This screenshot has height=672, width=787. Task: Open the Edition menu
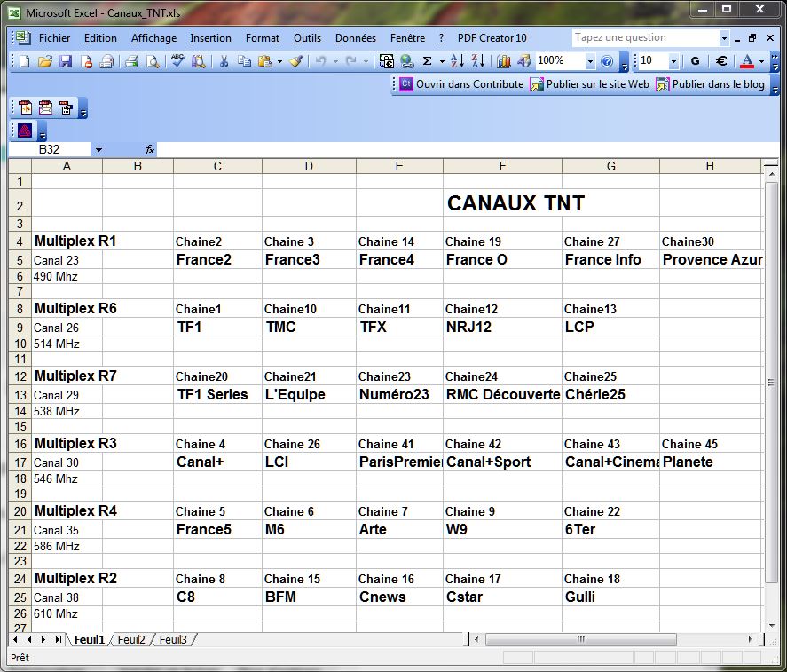point(100,38)
